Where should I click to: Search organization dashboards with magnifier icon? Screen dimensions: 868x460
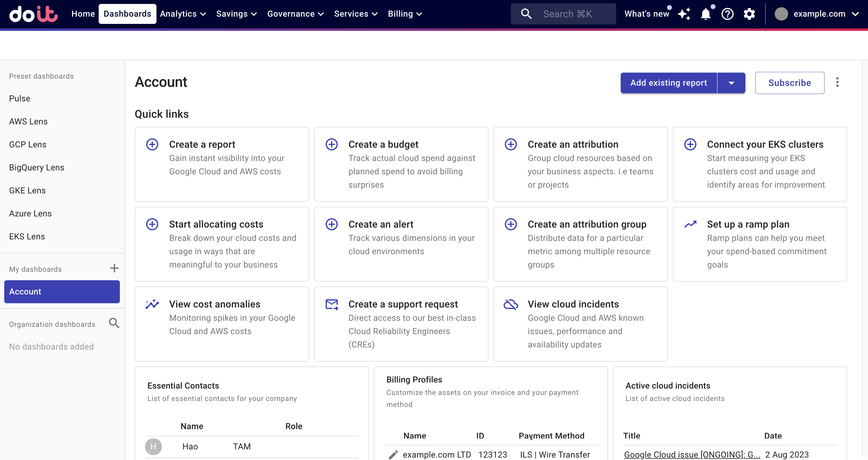[x=114, y=323]
